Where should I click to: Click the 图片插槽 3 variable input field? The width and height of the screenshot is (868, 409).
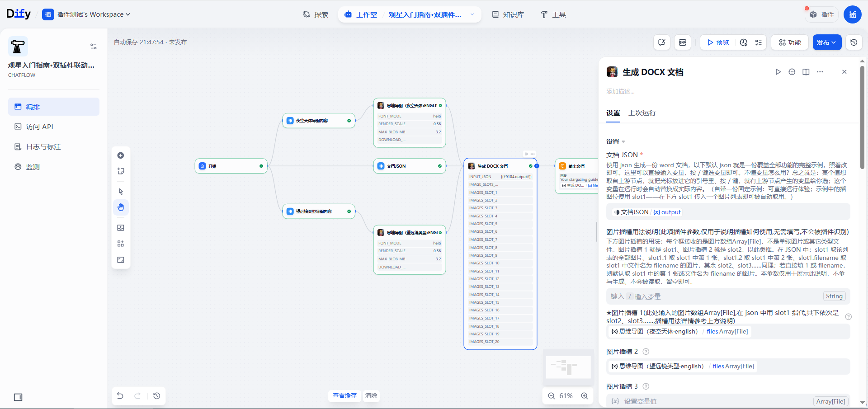coord(728,401)
